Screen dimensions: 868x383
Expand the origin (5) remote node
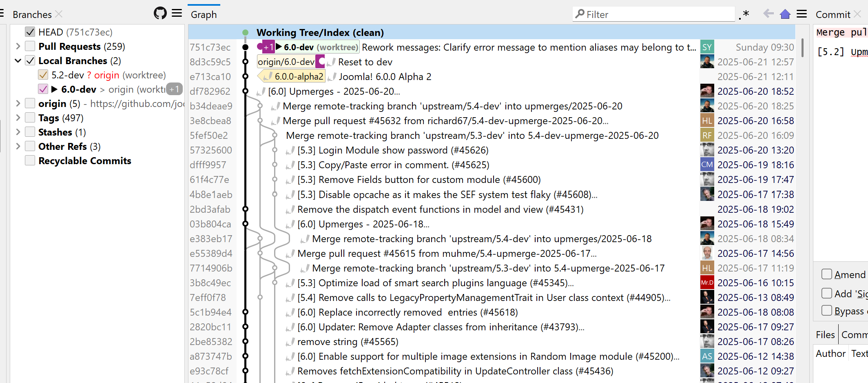18,103
